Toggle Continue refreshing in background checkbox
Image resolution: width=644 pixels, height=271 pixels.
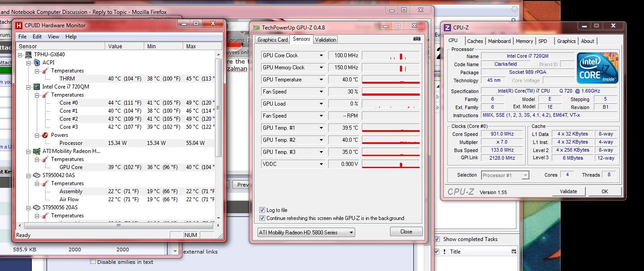pos(262,218)
